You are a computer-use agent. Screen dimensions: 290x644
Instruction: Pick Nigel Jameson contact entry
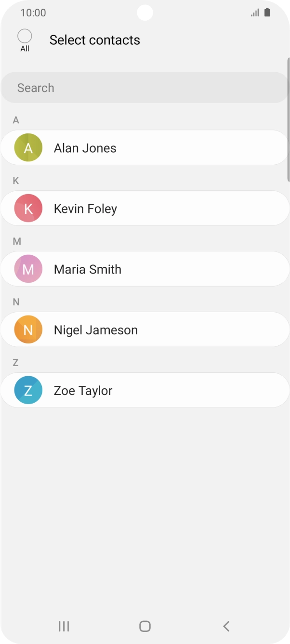click(x=145, y=329)
